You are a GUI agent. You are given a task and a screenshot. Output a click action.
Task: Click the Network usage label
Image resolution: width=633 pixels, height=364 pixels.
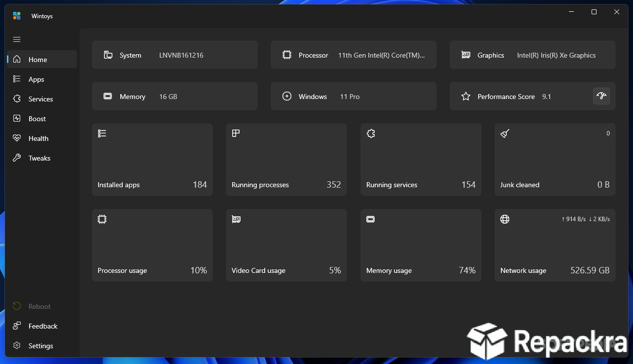pos(523,271)
